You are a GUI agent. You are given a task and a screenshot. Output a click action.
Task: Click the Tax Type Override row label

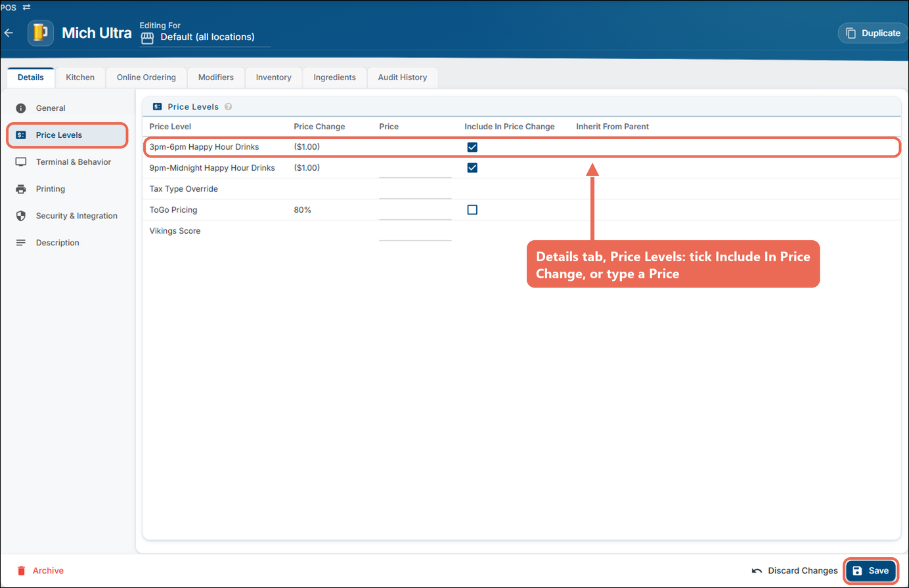pos(184,189)
